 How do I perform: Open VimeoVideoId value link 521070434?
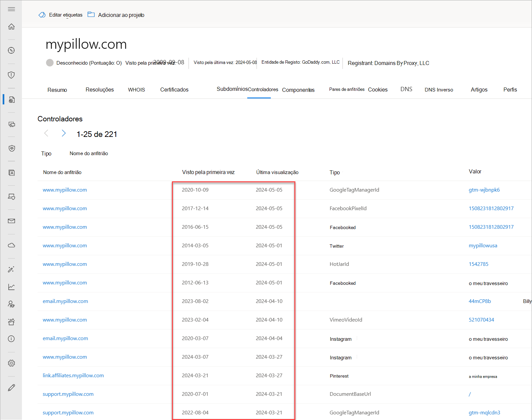click(x=481, y=320)
